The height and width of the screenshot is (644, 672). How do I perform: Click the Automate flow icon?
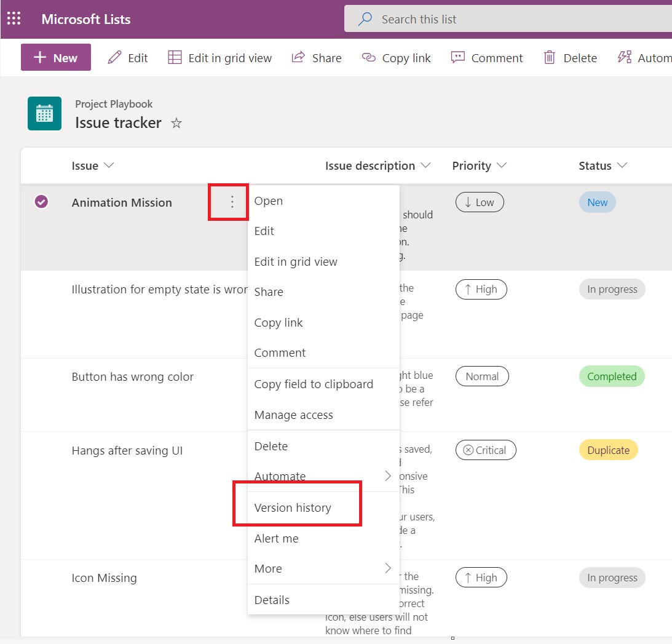(625, 57)
